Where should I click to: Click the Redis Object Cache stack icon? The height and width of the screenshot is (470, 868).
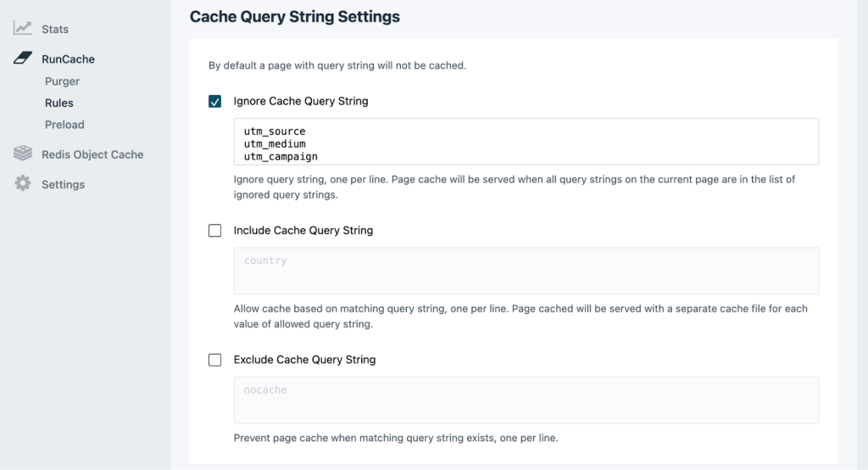[x=23, y=154]
